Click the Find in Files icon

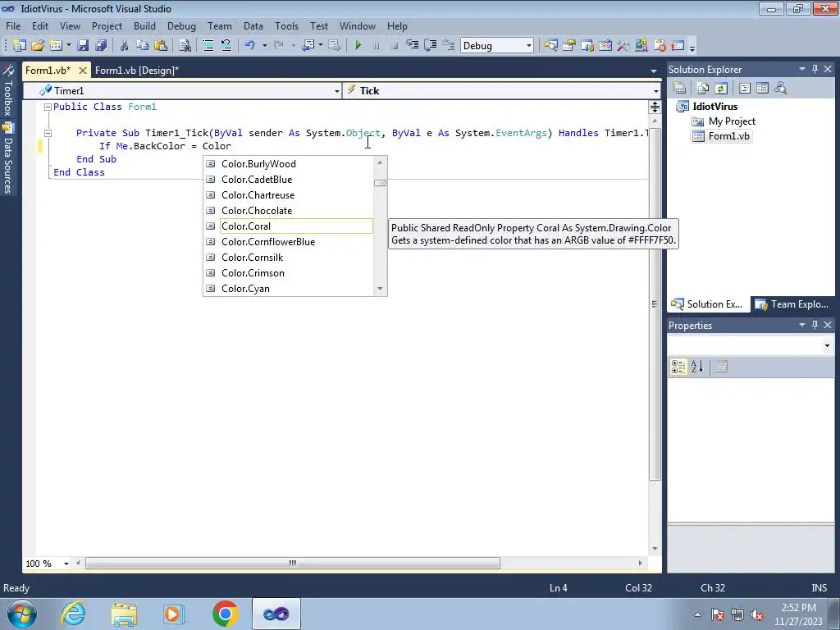(x=185, y=46)
